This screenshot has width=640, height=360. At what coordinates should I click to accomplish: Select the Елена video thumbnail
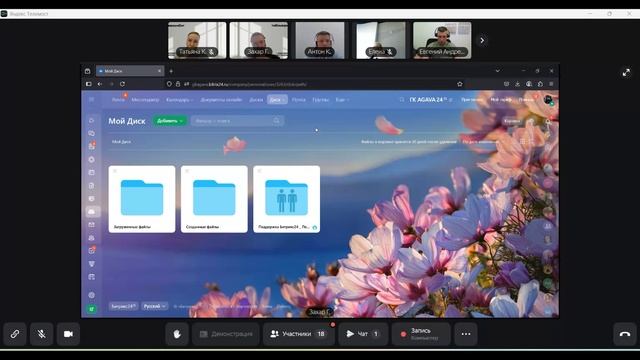click(x=381, y=40)
